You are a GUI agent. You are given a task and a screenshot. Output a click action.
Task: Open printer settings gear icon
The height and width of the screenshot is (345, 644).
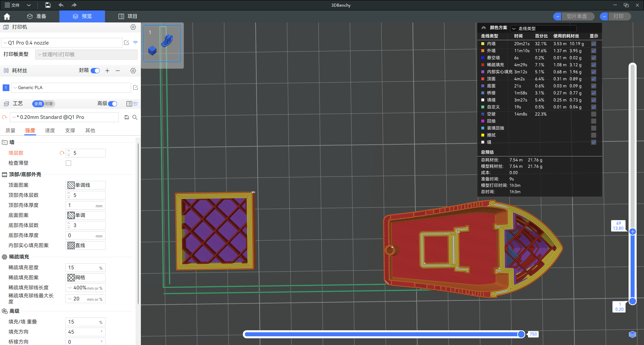[x=133, y=27]
